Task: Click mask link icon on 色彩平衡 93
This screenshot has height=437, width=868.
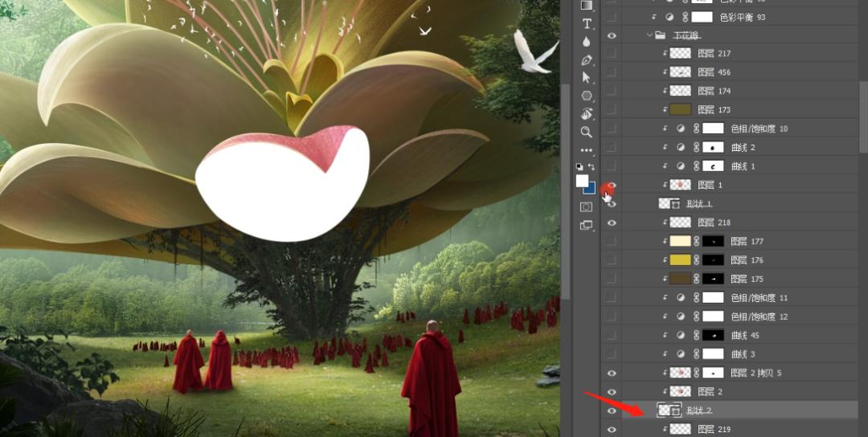Action: pos(686,17)
